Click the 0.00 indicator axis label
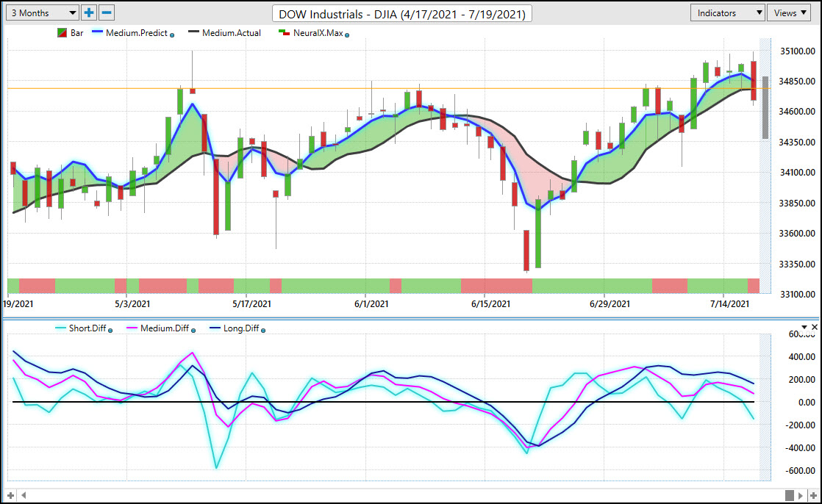This screenshot has width=822, height=504. point(807,403)
